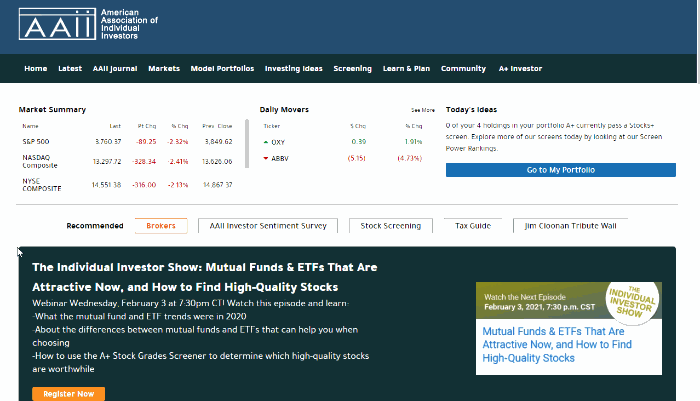Viewport: 700px width, 401px height.
Task: Click the Market Summary heading
Action: click(52, 109)
